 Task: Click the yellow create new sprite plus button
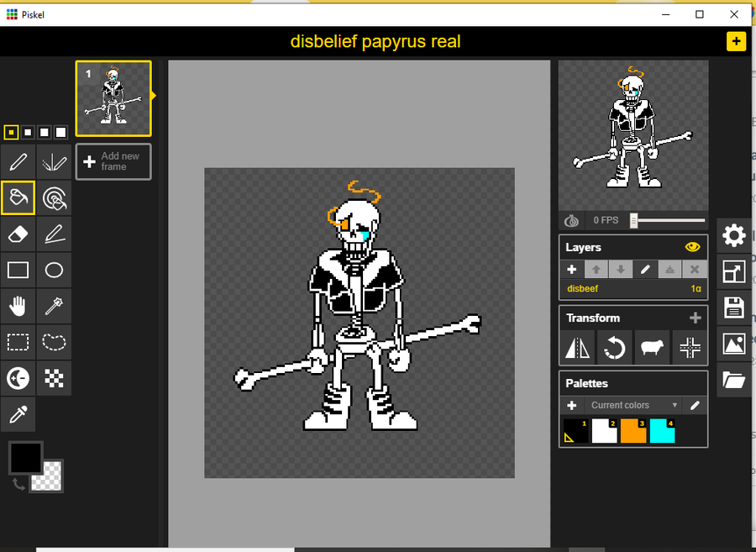coord(736,41)
